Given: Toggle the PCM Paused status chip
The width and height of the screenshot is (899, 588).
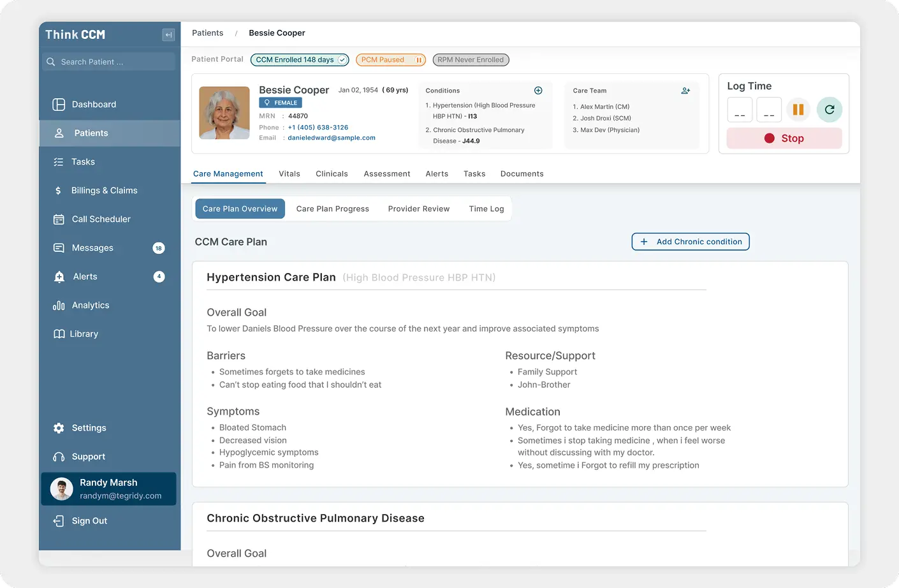Looking at the screenshot, I should [x=391, y=59].
